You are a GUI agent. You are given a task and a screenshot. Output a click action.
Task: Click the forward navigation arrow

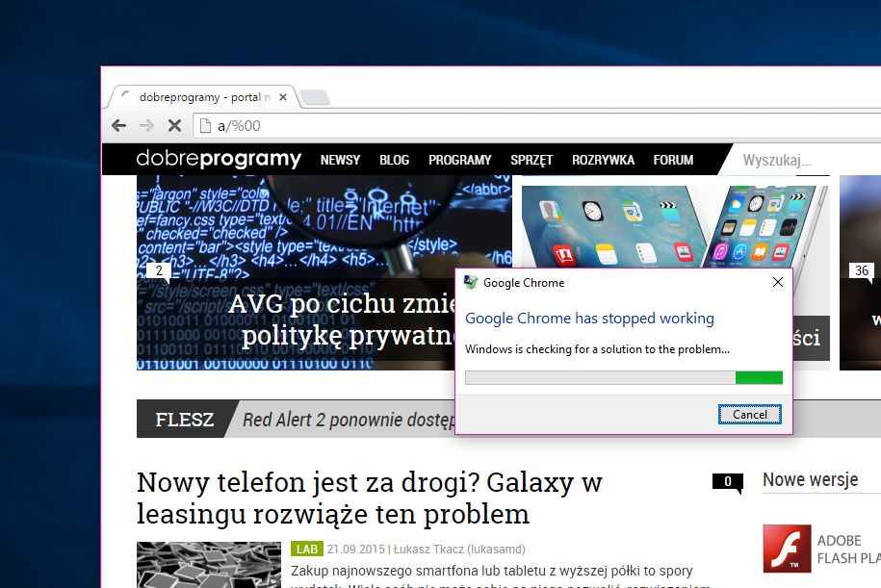[146, 125]
